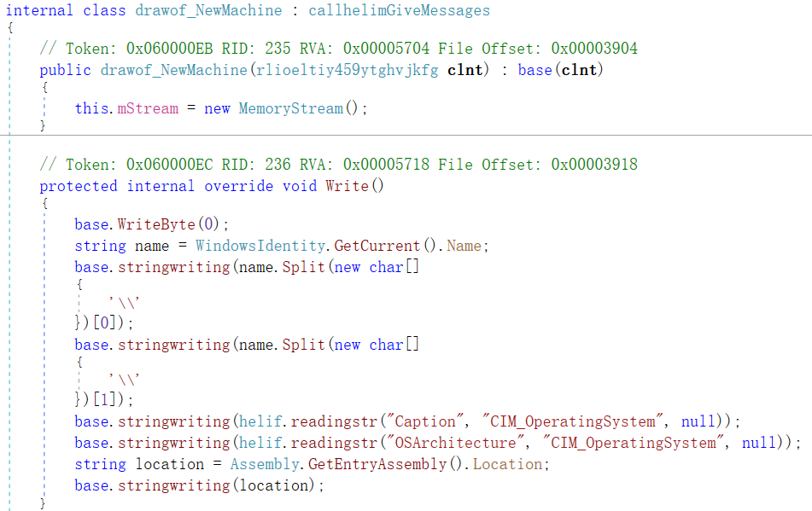Click the [1] index after the second Split
Image resolution: width=812 pixels, height=511 pixels.
104,399
